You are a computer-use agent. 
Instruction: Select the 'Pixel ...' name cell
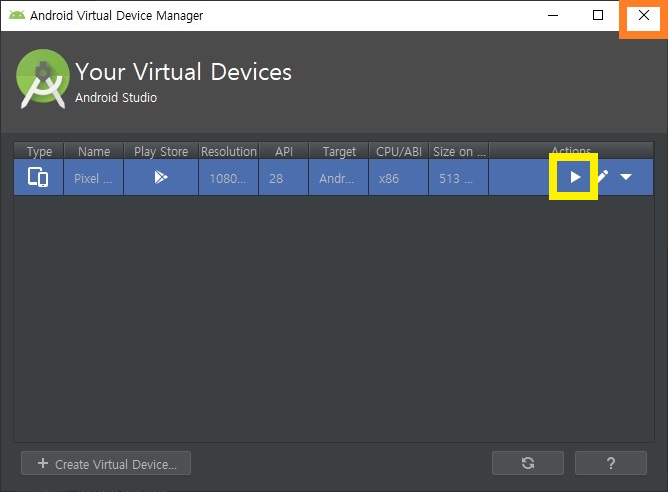coord(93,178)
